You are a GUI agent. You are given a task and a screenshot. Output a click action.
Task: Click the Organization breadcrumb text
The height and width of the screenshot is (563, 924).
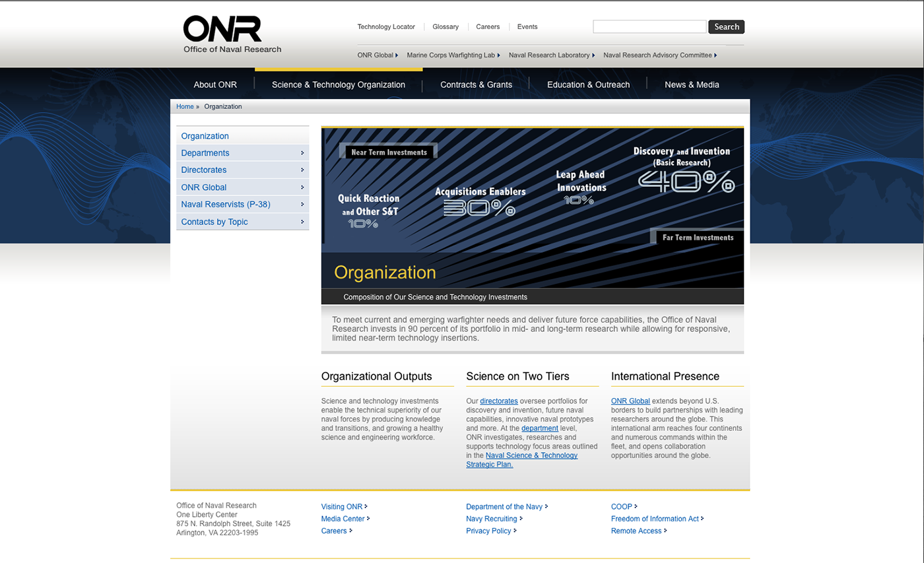[x=223, y=106]
